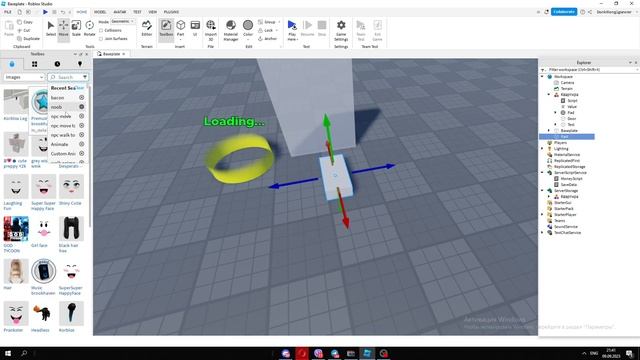Image resolution: width=640 pixels, height=360 pixels.
Task: Select the Laughing Fun face thumbnail
Action: (x=16, y=187)
